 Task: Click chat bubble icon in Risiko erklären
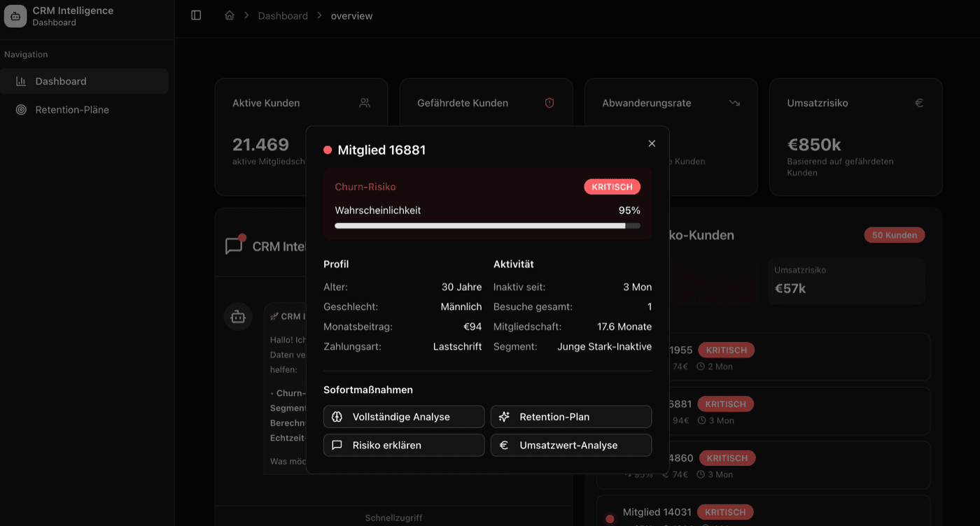click(337, 446)
